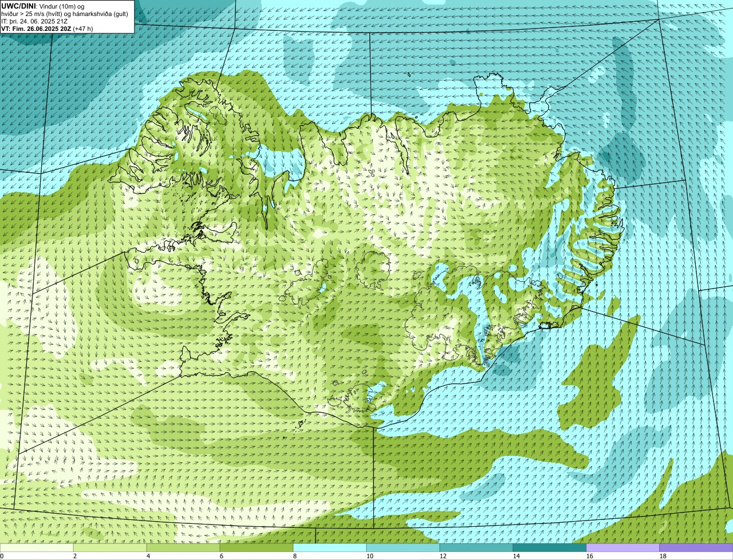The width and height of the screenshot is (733, 560).
Task: Click the 'VT: Fim. 26.06.2025 20Z (+47 h)' line
Action: tap(47, 29)
